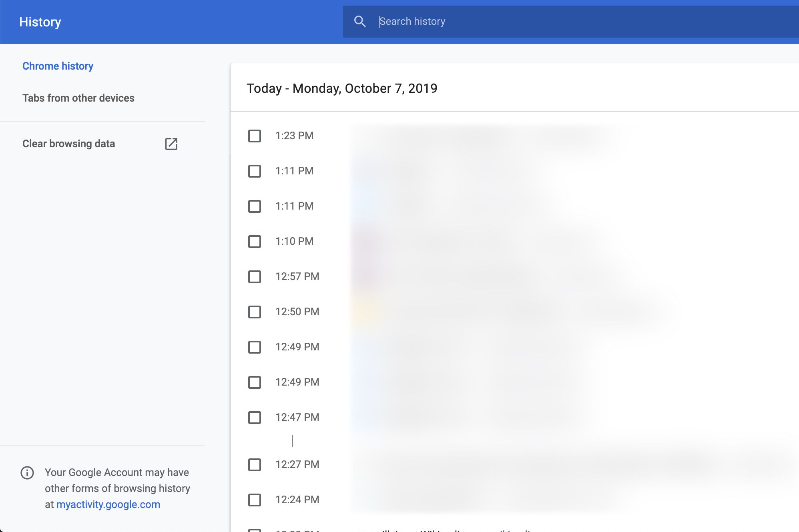This screenshot has height=532, width=799.
Task: Check the 1:23 PM history entry
Action: 255,136
